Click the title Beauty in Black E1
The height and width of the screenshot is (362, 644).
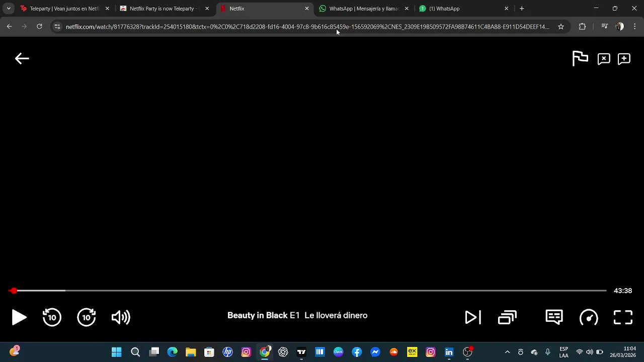pyautogui.click(x=263, y=315)
